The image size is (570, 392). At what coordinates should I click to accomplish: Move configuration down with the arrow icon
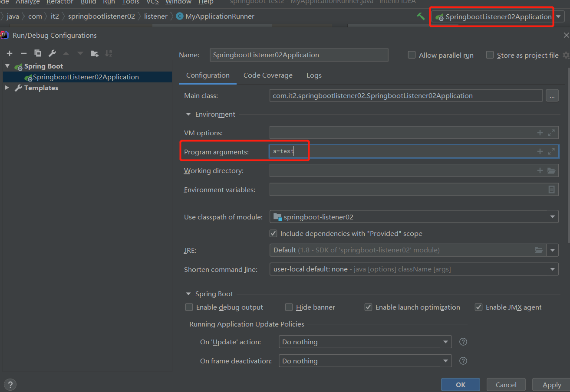(x=80, y=53)
